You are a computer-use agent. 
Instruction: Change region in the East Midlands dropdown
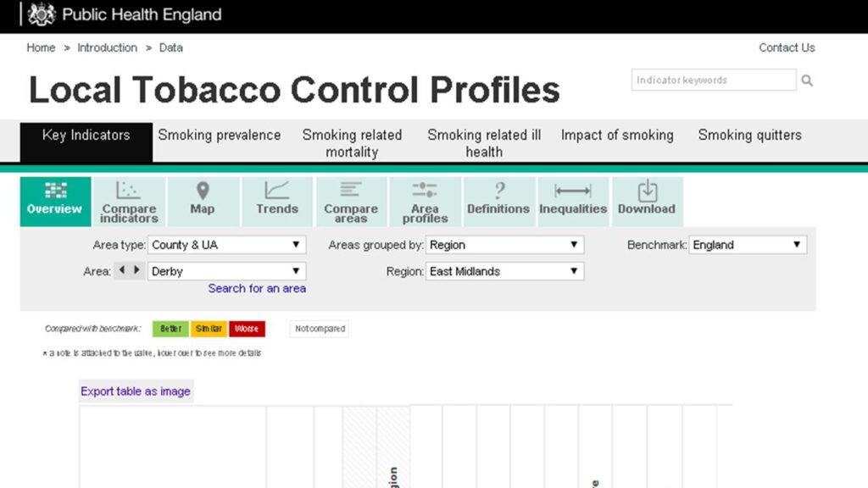505,271
